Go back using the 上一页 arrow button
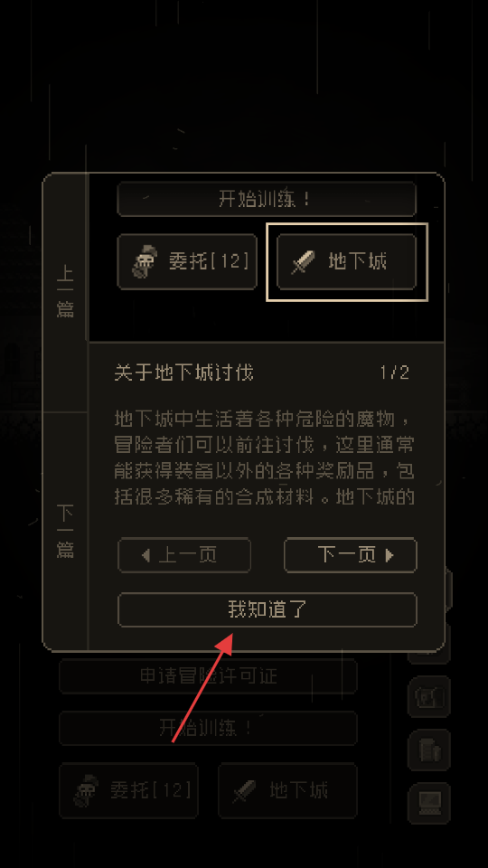This screenshot has width=488, height=868. [184, 554]
